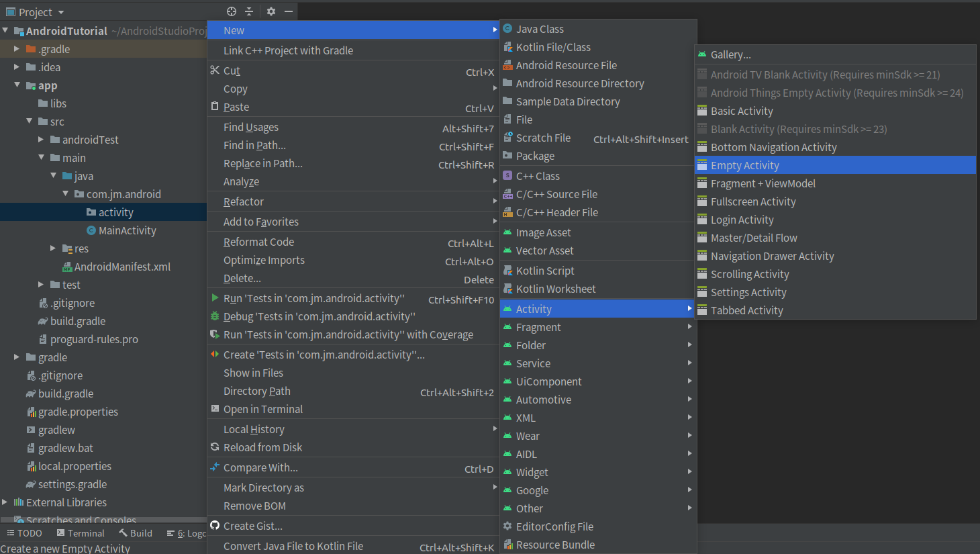Viewport: 980px width, 554px height.
Task: Click Convert Java File to Kotlin File
Action: point(354,546)
